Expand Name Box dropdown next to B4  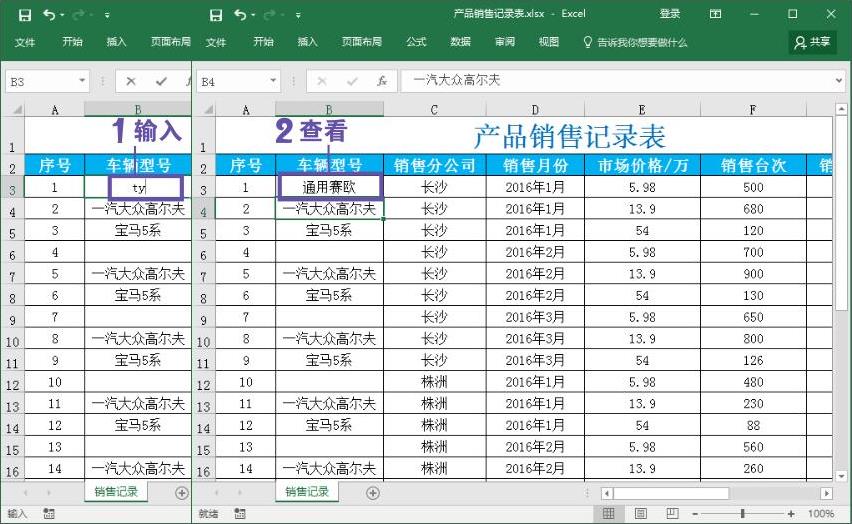pos(273,81)
